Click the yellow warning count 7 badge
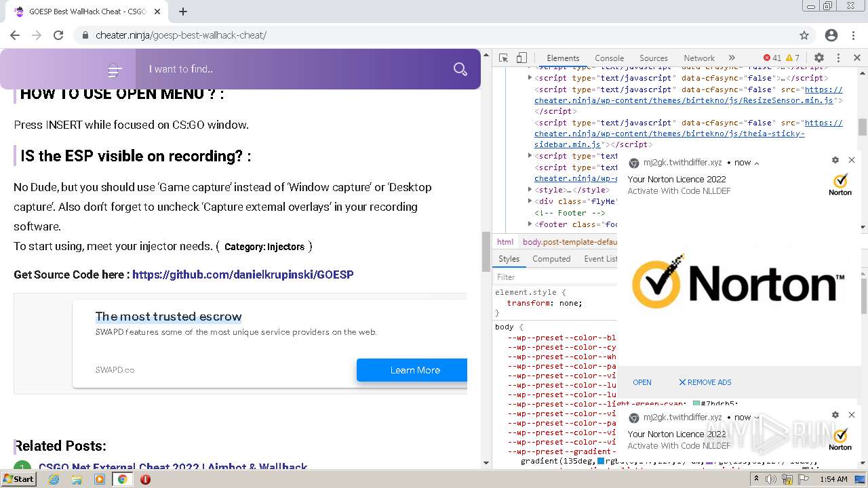 (793, 58)
